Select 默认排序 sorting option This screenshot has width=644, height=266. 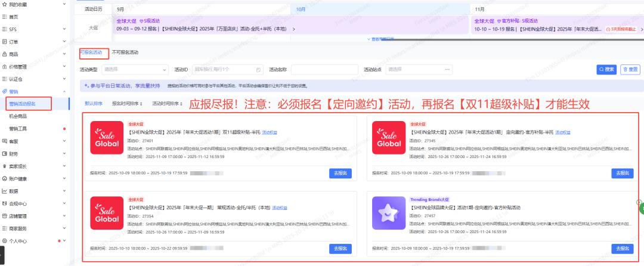coord(94,104)
